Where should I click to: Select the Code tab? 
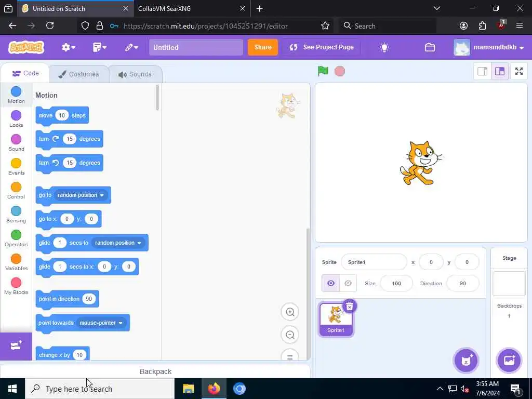[x=25, y=73]
